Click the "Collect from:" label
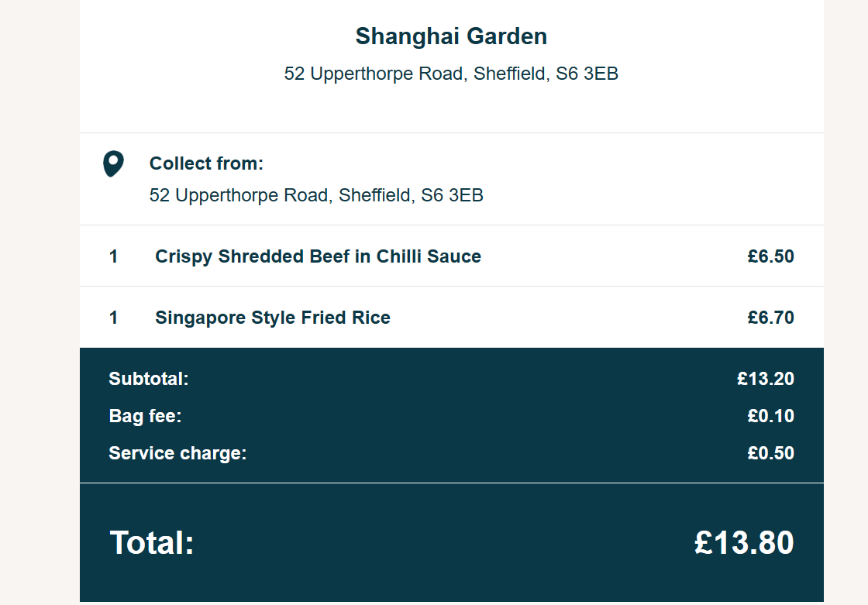868x605 pixels. pos(206,163)
